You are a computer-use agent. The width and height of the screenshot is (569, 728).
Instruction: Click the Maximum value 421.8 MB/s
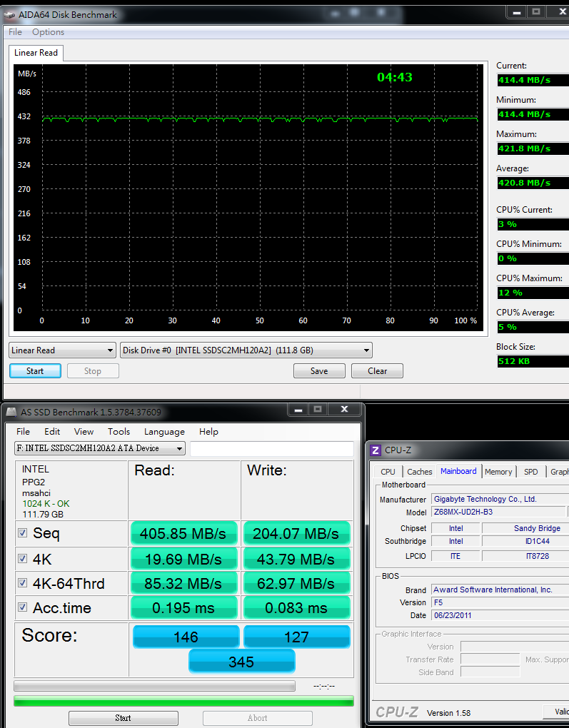(533, 148)
